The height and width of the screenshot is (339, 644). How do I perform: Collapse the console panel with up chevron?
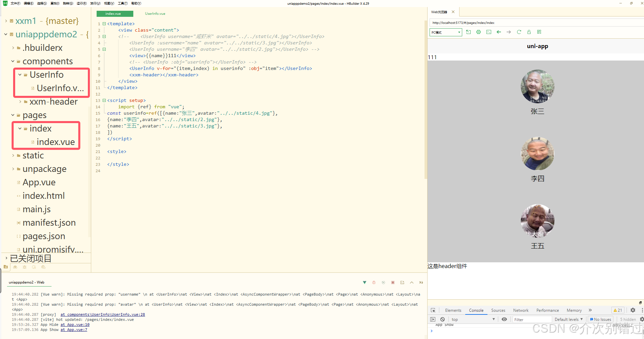[x=411, y=282]
